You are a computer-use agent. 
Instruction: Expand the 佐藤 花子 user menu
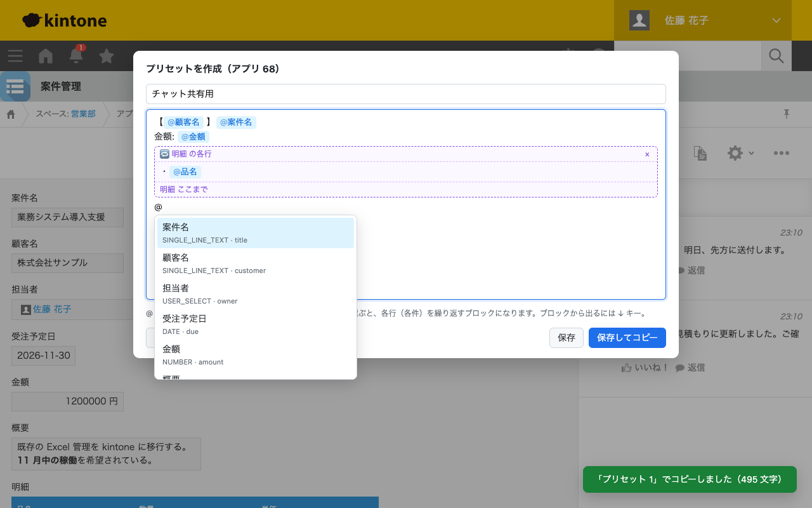click(x=703, y=20)
